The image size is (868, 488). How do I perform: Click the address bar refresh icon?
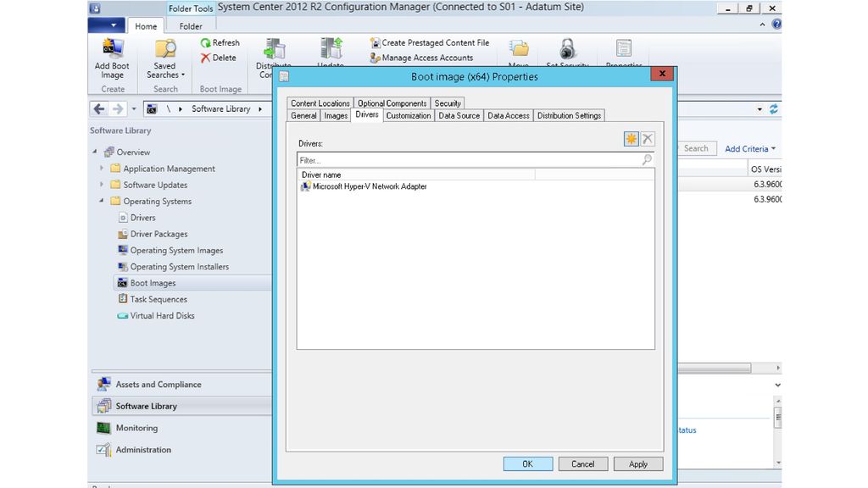pos(773,109)
